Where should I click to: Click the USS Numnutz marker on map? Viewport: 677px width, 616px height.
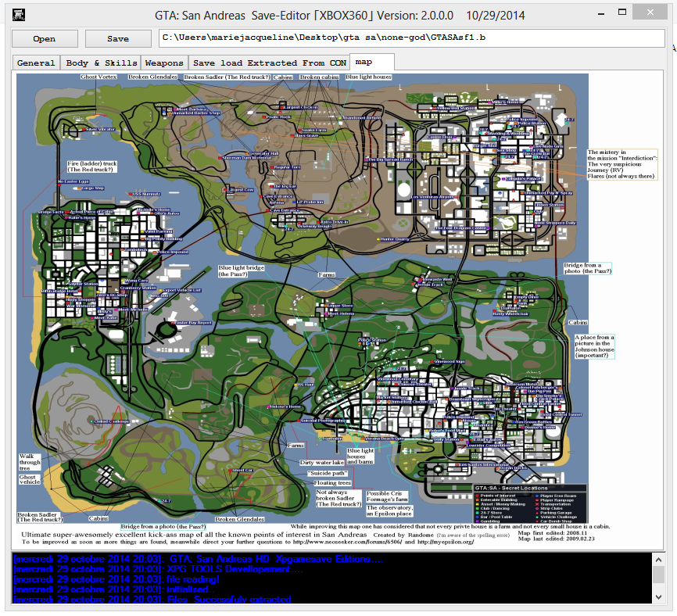pyautogui.click(x=131, y=194)
